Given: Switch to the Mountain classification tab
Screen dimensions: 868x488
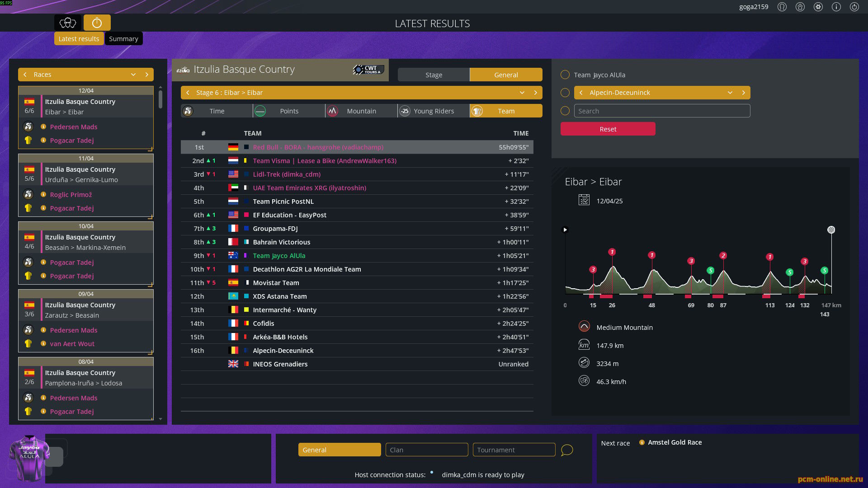Looking at the screenshot, I should click(361, 111).
